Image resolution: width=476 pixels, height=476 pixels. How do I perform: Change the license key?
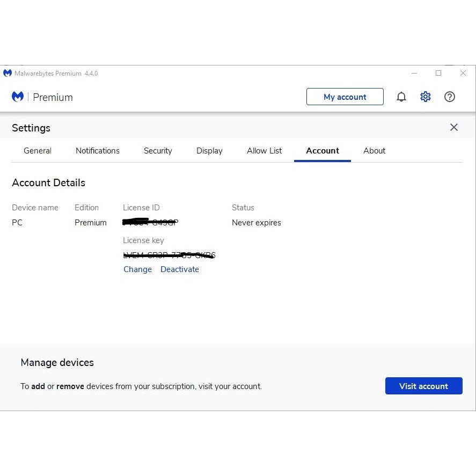137,269
